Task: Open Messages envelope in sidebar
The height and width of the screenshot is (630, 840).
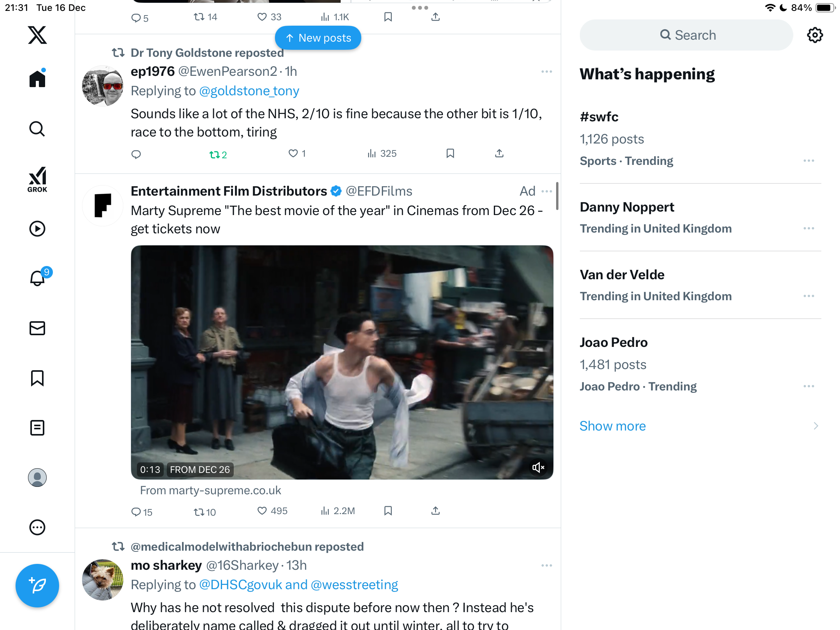Action: (x=37, y=328)
